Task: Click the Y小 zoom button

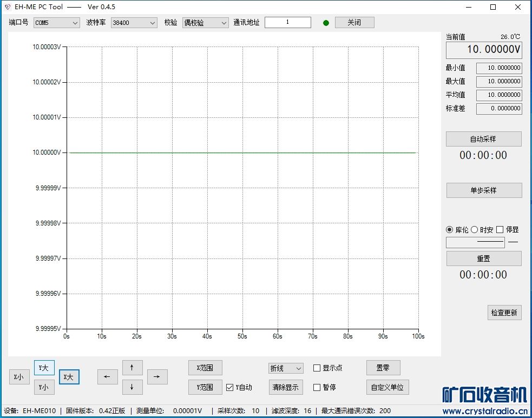Action: (44, 387)
